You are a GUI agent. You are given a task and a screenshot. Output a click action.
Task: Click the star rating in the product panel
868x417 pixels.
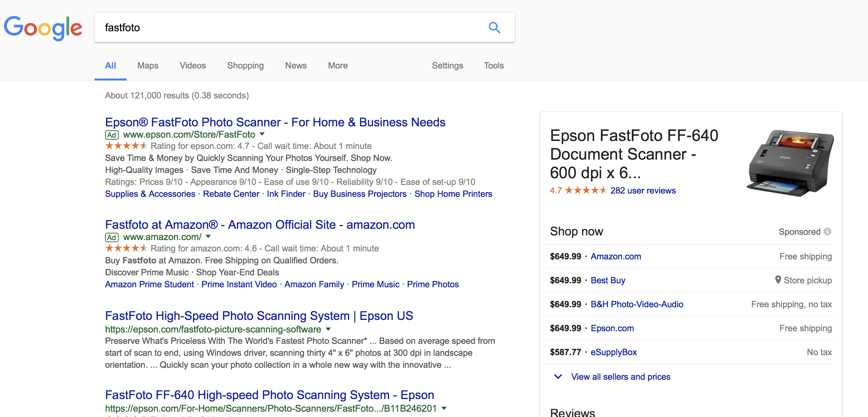[x=586, y=190]
